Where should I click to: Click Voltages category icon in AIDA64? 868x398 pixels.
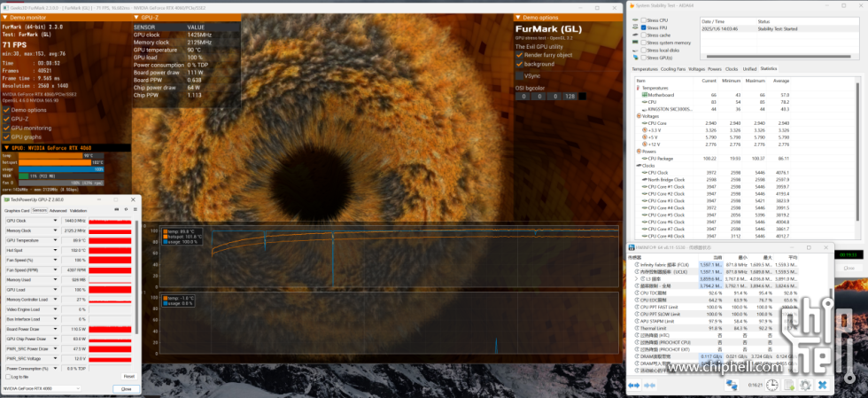(x=639, y=116)
